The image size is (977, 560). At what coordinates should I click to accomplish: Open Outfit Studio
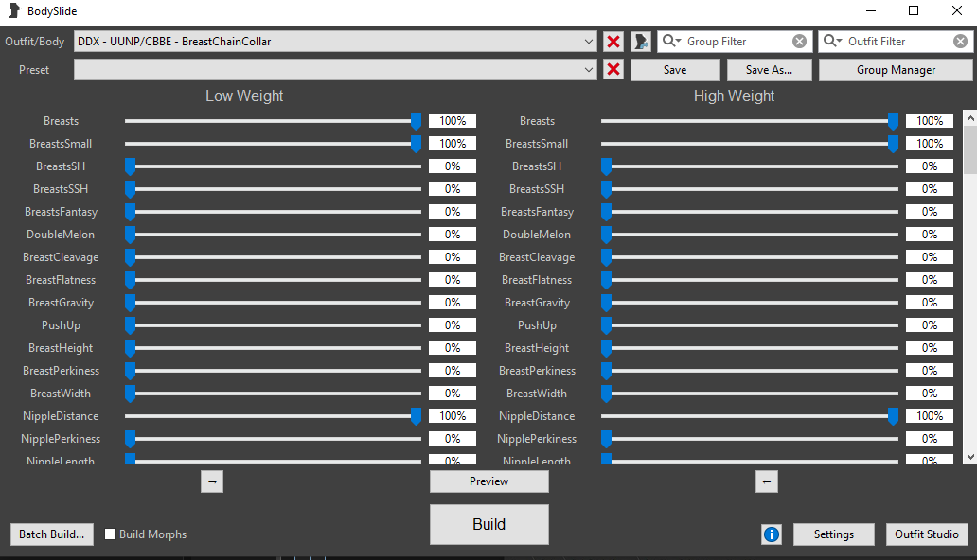(927, 534)
